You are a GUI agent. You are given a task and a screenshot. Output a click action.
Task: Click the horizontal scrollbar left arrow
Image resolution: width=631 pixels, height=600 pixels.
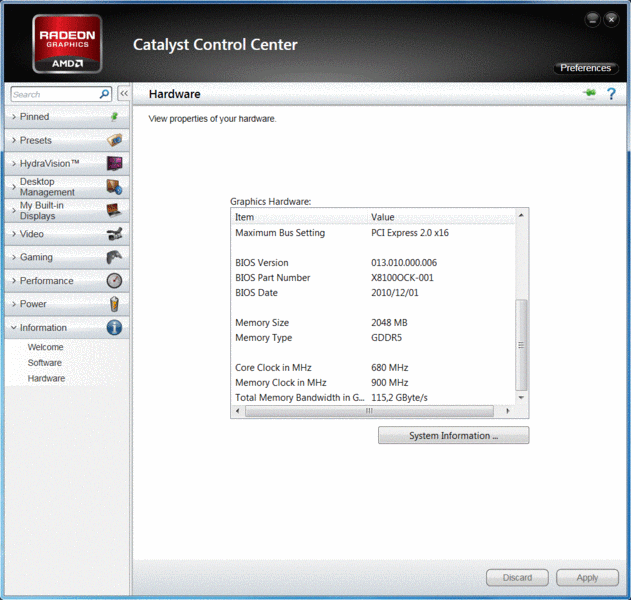click(x=237, y=411)
